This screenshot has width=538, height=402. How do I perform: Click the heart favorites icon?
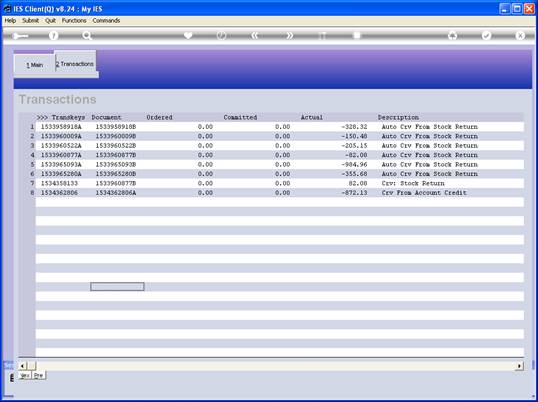188,35
